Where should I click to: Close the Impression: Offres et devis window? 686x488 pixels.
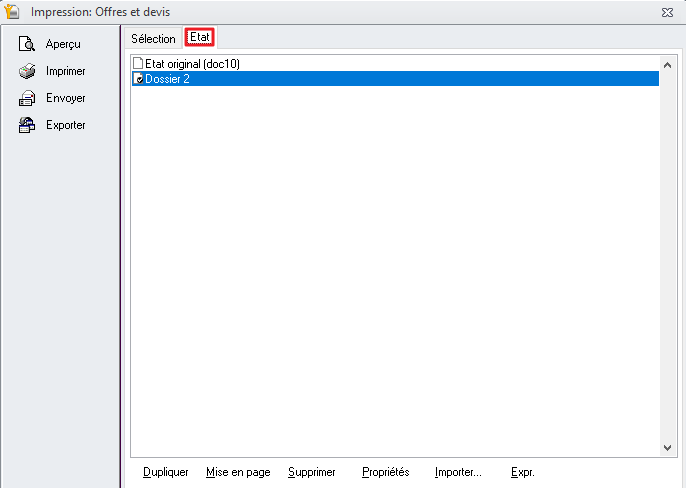click(667, 12)
